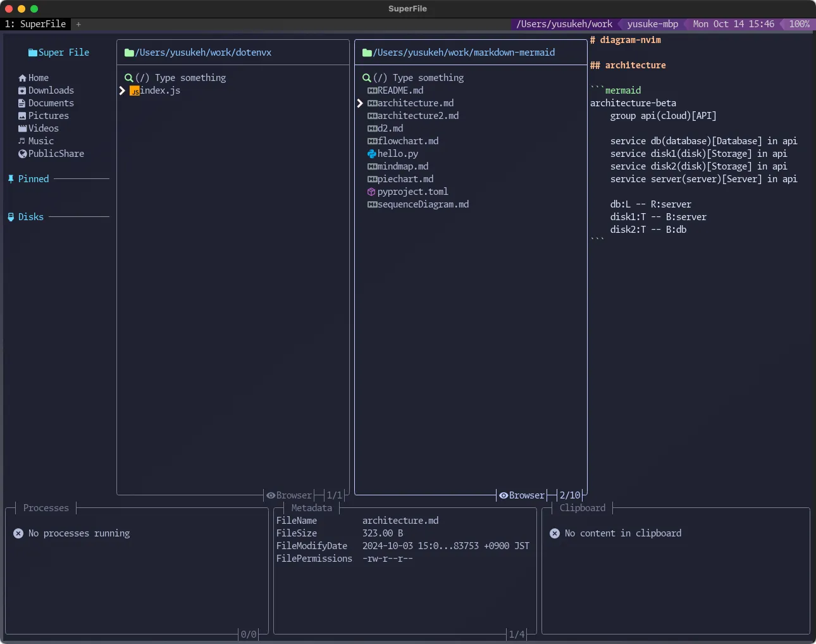
Task: Click the Pinned section label
Action: pos(34,179)
